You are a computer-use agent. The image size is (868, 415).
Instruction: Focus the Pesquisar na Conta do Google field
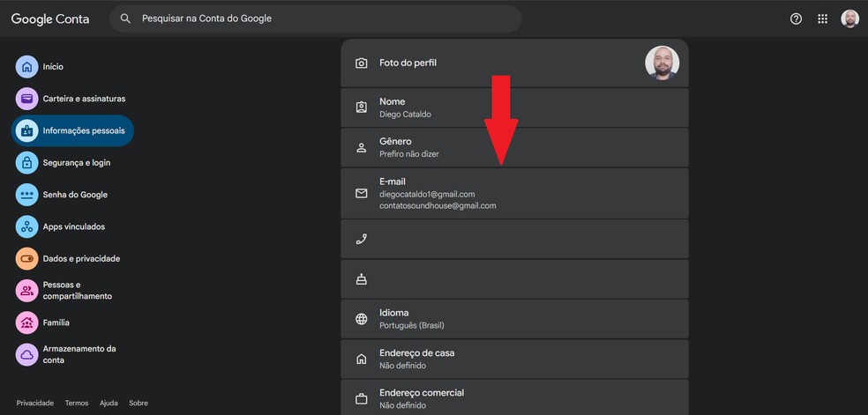click(x=316, y=19)
